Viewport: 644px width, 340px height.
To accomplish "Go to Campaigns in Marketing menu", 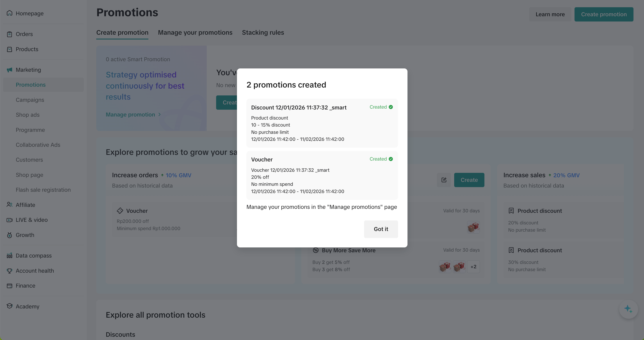I will tap(30, 100).
